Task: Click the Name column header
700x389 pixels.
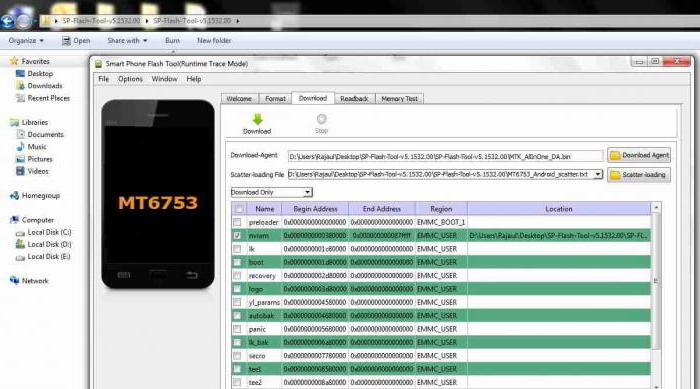Action: click(265, 209)
